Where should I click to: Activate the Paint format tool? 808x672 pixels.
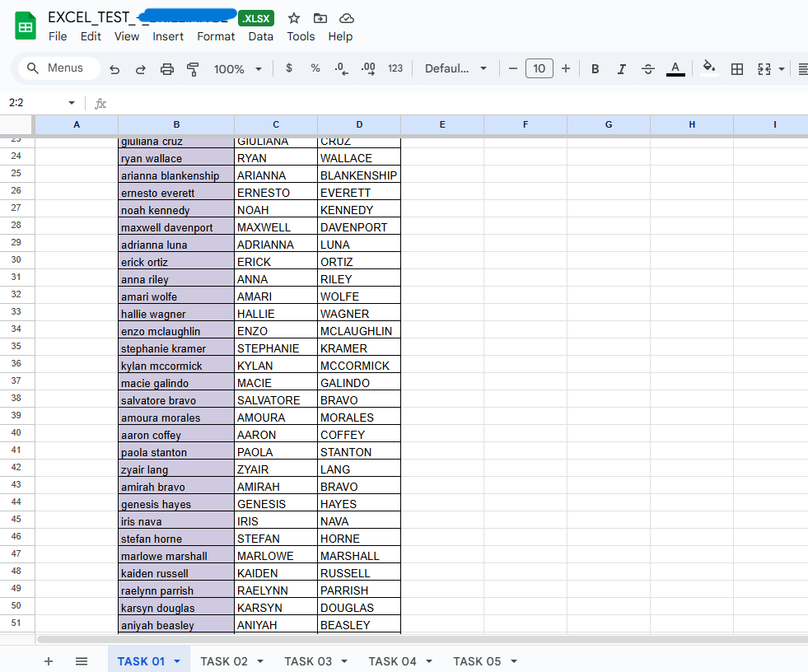pos(193,68)
